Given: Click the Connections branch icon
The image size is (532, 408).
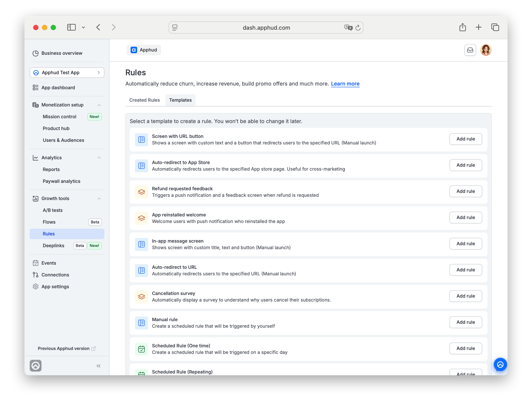Looking at the screenshot, I should point(35,275).
